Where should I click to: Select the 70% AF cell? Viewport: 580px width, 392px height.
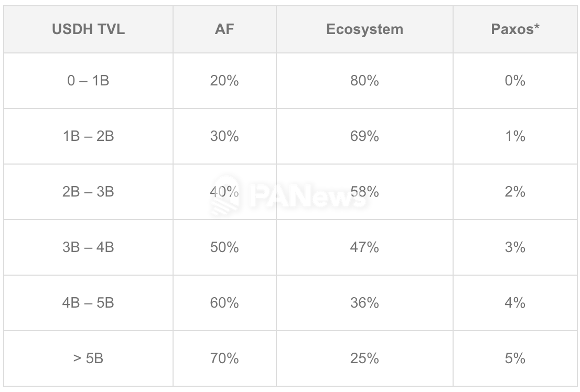tap(224, 358)
